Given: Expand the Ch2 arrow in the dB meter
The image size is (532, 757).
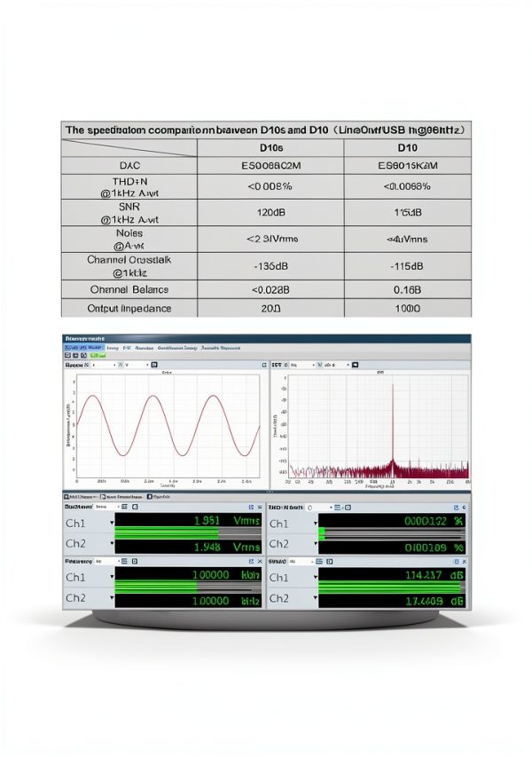Looking at the screenshot, I should 316,598.
